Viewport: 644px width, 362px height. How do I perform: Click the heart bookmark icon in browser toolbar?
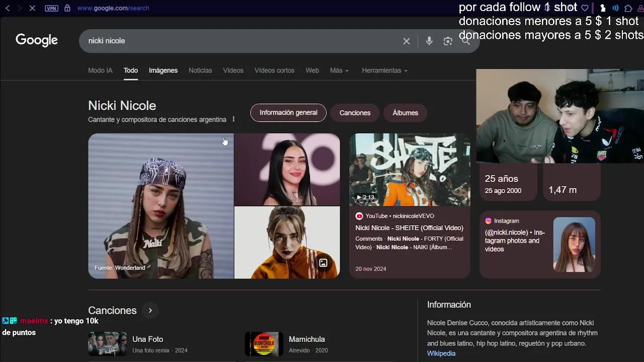[x=585, y=8]
